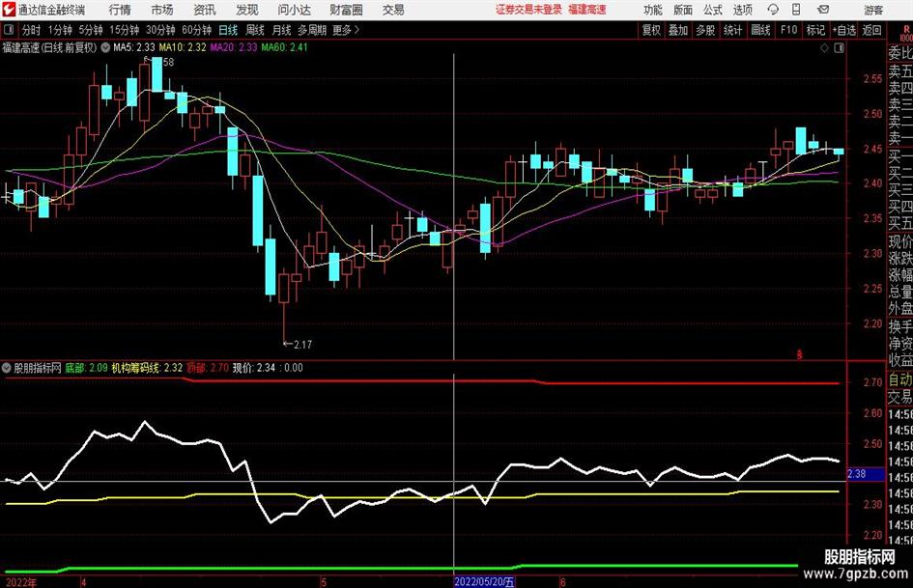Click the MA60: 2.41 label

[x=285, y=47]
